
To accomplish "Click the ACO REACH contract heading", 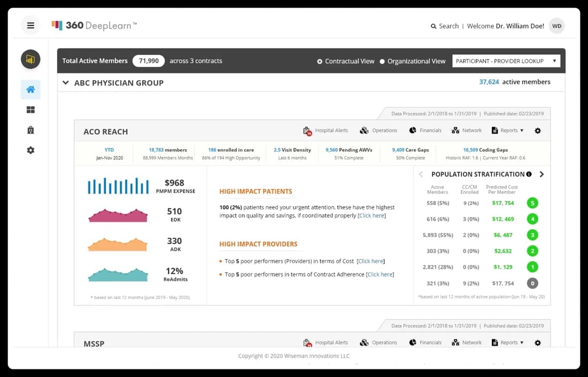I will (106, 131).
